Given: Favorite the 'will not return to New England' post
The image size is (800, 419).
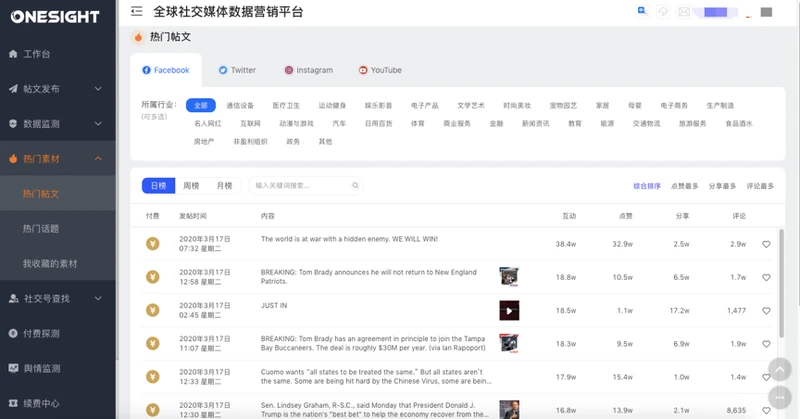Looking at the screenshot, I should tap(766, 277).
